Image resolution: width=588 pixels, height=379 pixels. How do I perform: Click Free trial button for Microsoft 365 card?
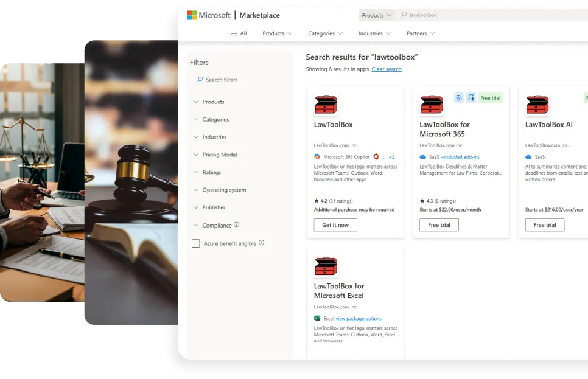tap(439, 225)
